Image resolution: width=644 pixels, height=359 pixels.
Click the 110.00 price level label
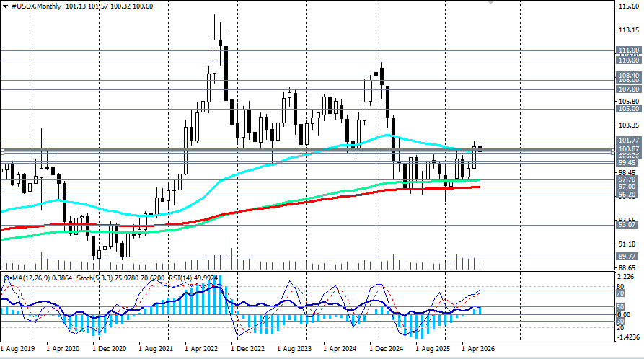(629, 61)
